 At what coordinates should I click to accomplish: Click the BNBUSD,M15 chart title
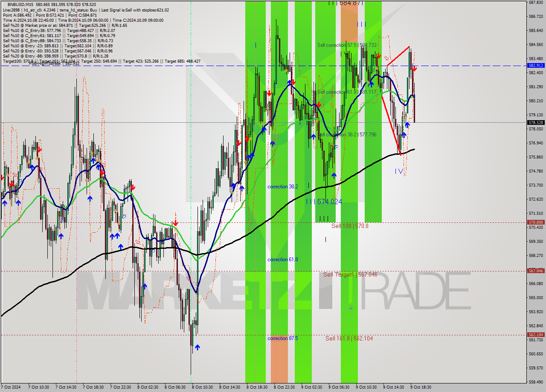coord(21,4)
